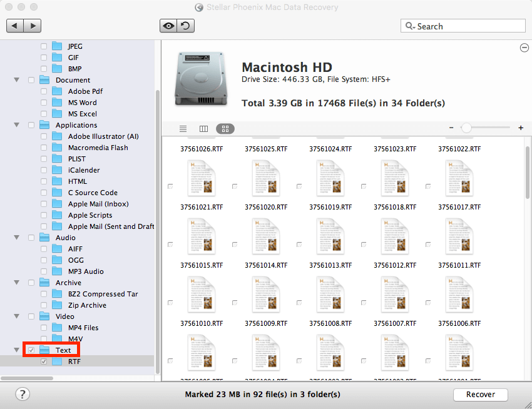Select the M4V tree item
Screen dimensions: 532x409
pos(75,339)
